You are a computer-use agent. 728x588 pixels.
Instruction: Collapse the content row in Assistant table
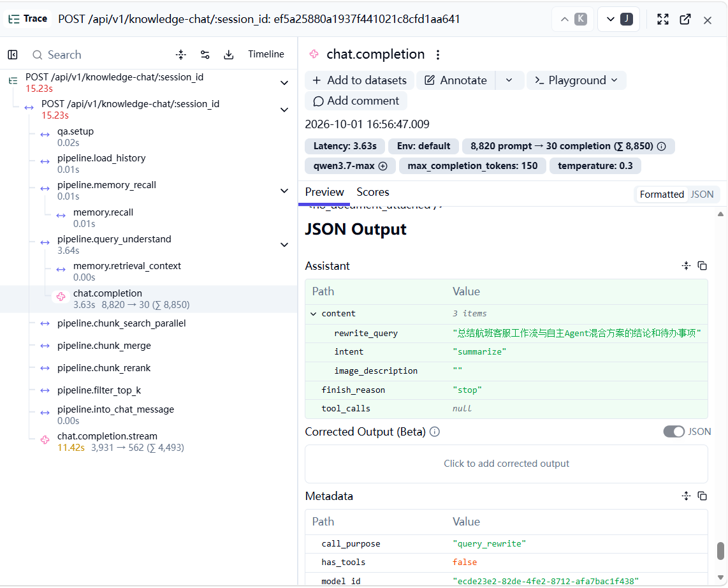pyautogui.click(x=314, y=314)
